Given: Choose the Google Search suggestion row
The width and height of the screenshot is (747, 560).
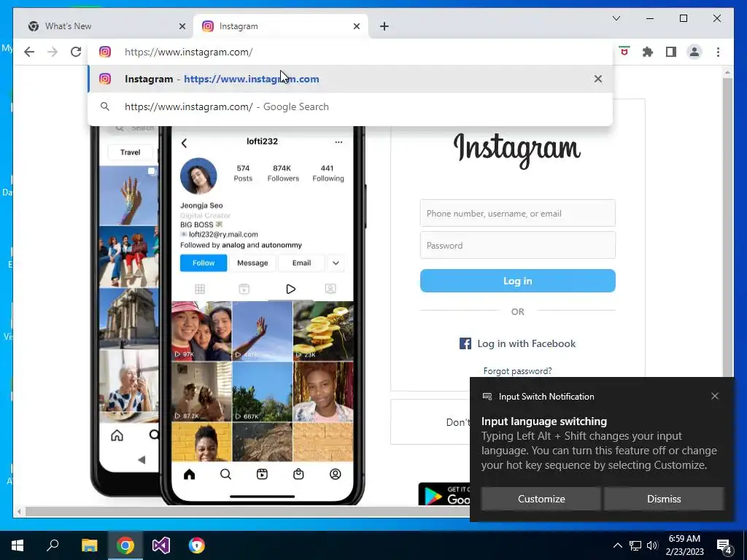Looking at the screenshot, I should 350,106.
